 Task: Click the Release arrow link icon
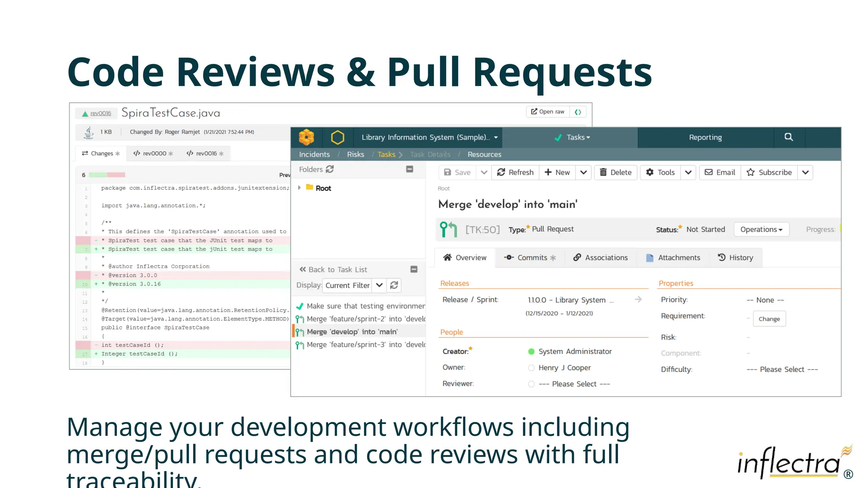638,299
